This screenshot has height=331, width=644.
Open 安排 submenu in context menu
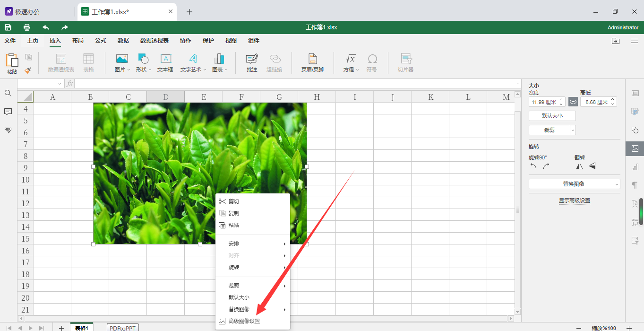(x=253, y=244)
